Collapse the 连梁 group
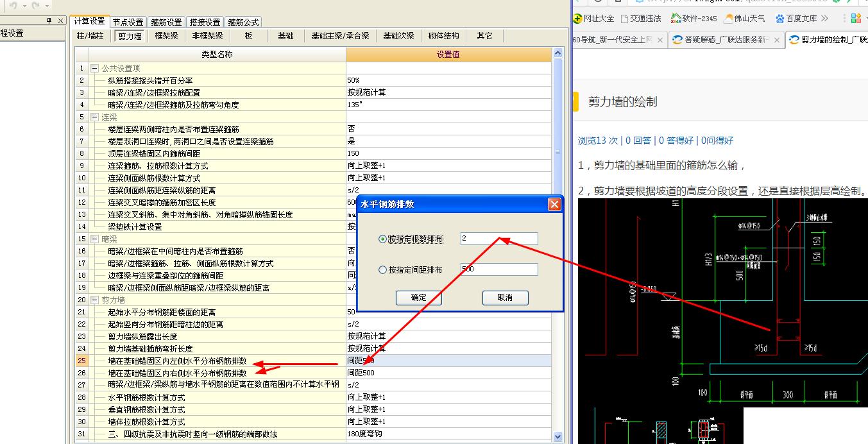 (x=94, y=117)
